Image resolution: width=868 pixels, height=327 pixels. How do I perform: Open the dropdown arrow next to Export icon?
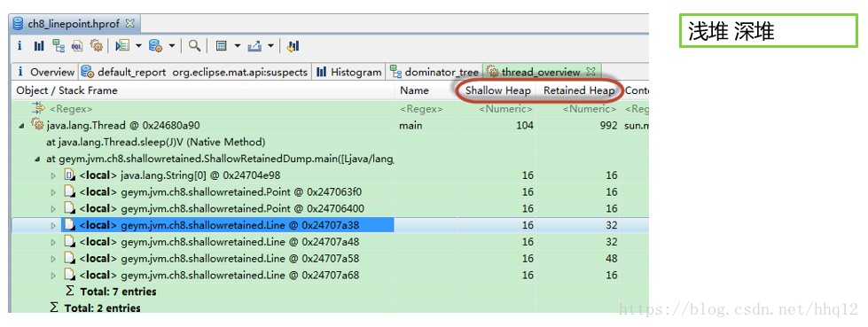point(270,46)
